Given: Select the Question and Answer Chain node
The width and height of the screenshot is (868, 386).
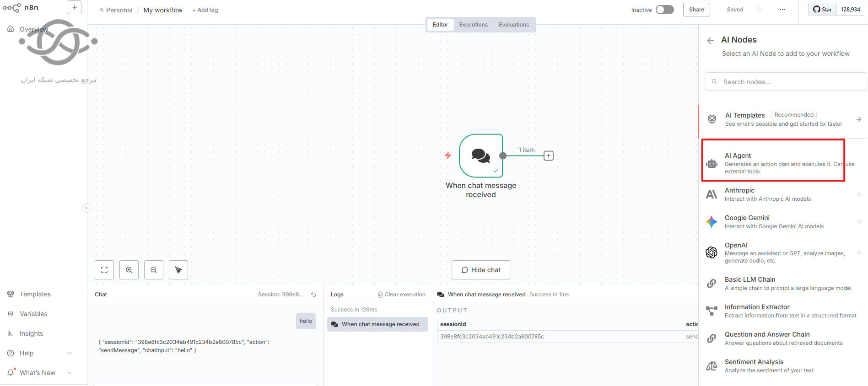Looking at the screenshot, I should tap(783, 338).
